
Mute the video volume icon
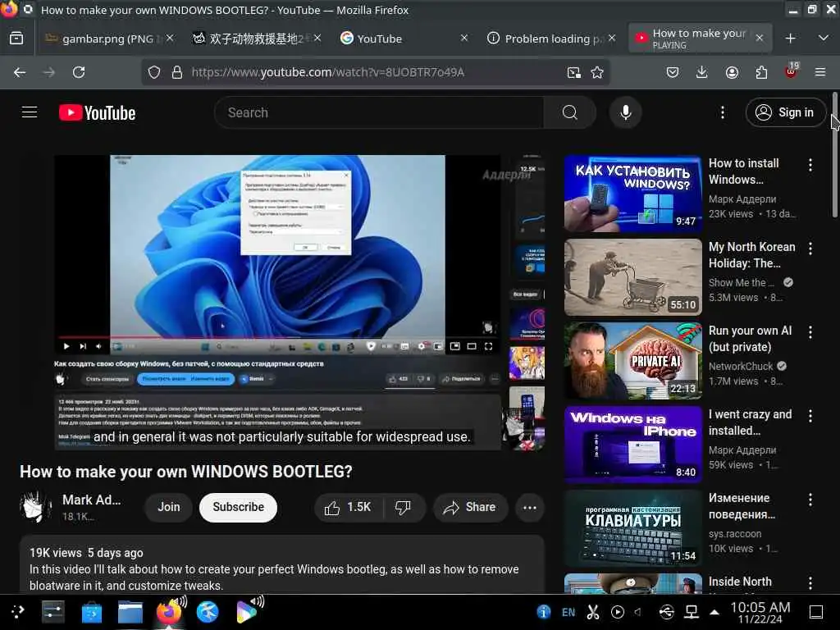[98, 347]
